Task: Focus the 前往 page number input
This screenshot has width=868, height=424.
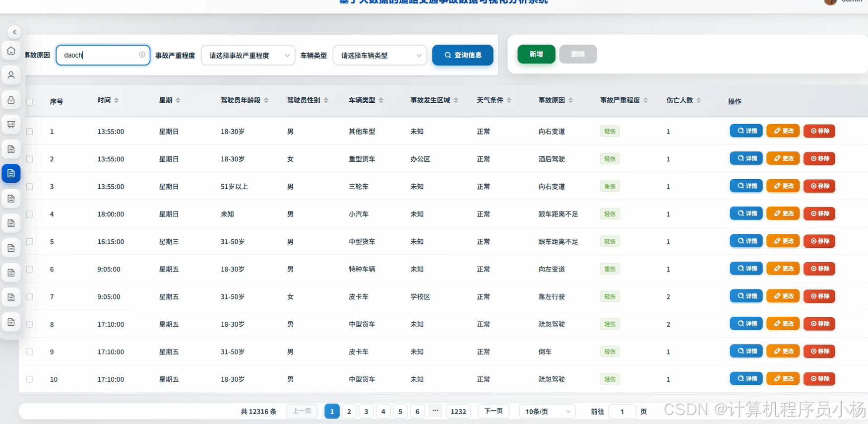Action: [x=622, y=412]
